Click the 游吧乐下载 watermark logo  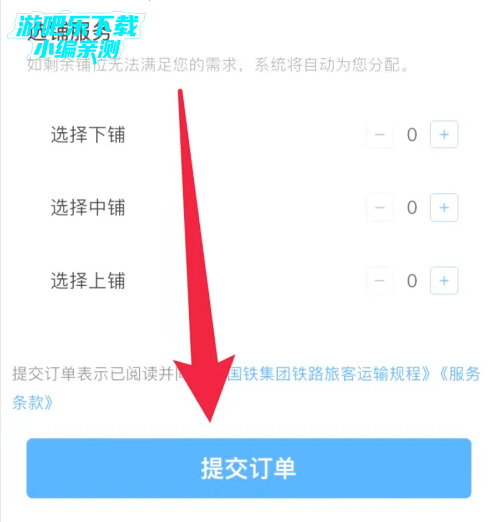[77, 26]
